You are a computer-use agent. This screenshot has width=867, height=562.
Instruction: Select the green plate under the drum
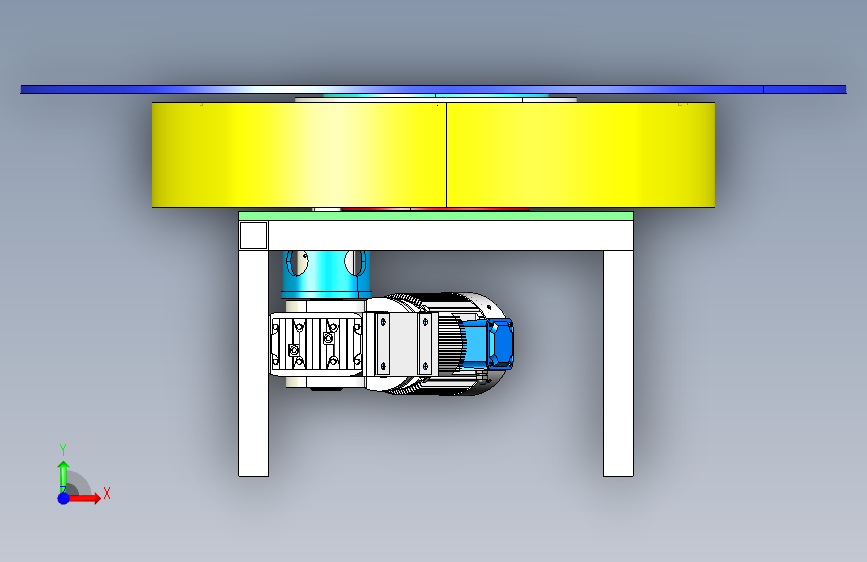click(436, 216)
